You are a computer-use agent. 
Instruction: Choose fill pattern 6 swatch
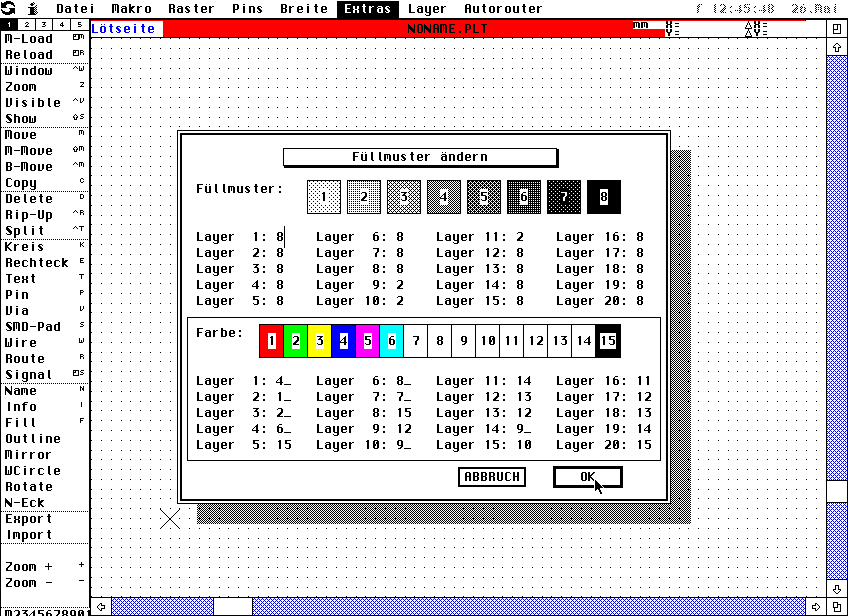point(524,197)
